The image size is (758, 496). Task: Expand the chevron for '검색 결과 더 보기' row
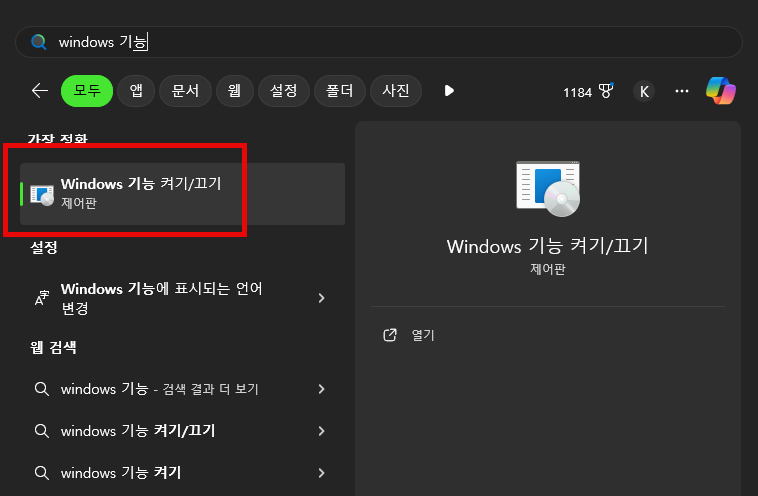[321, 389]
